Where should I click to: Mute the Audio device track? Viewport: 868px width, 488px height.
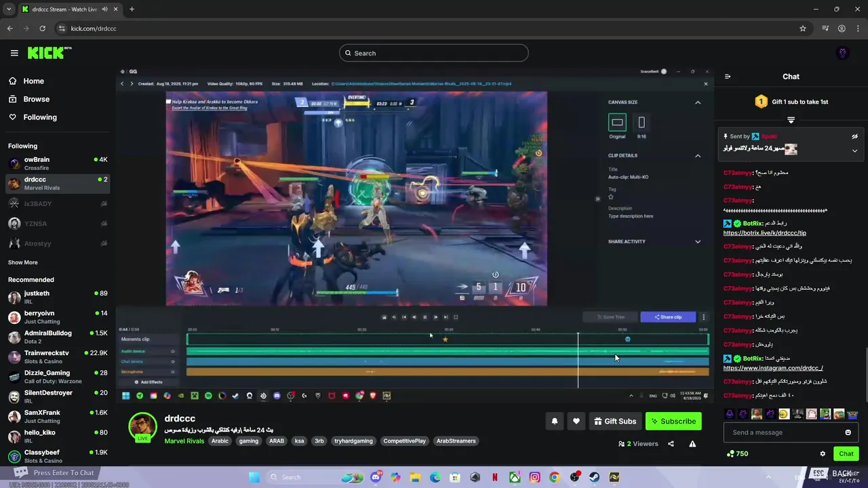(x=173, y=351)
